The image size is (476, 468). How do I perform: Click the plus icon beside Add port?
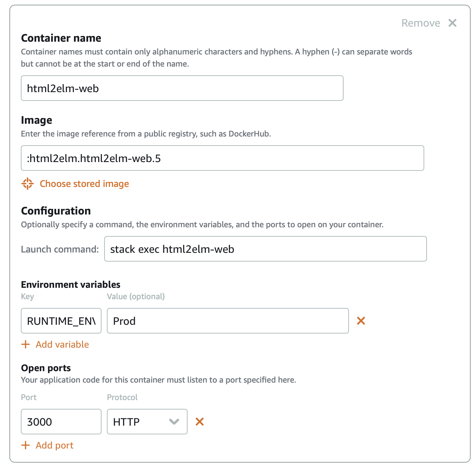(26, 445)
